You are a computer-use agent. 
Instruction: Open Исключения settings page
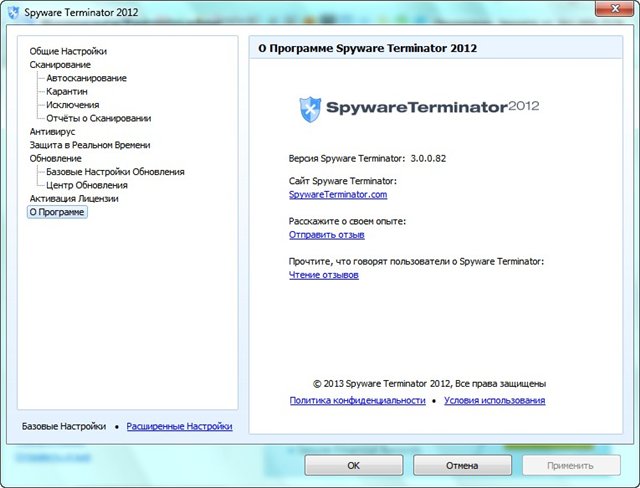pos(73,105)
